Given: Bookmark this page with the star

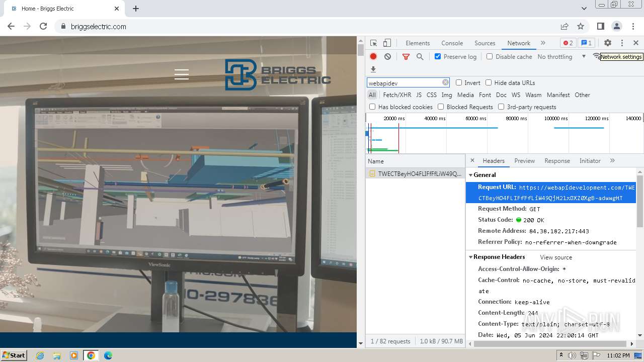Looking at the screenshot, I should coord(581,26).
